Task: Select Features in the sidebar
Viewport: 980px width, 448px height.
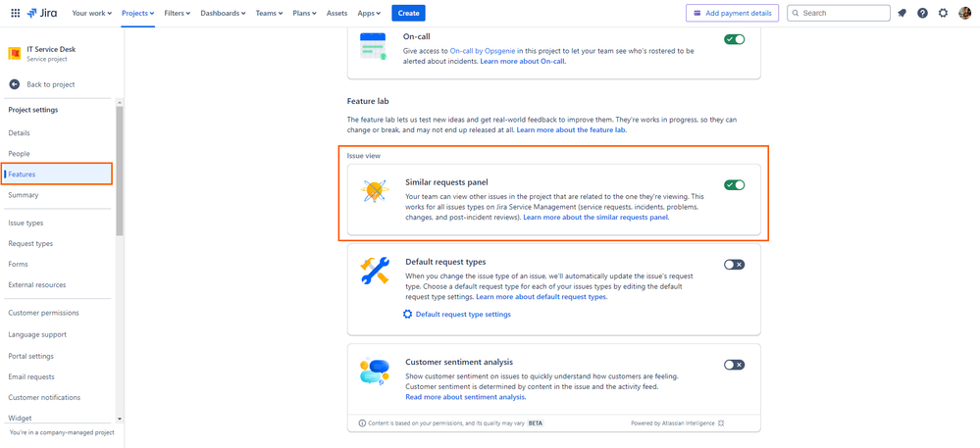Action: point(58,174)
